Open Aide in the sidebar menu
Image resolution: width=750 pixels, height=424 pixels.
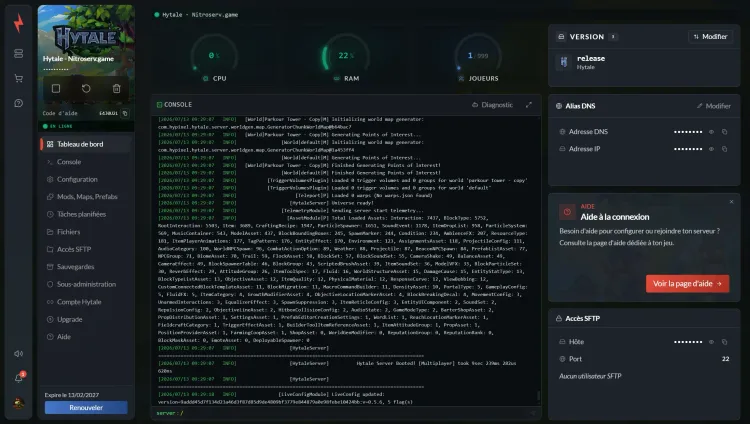coord(86,337)
